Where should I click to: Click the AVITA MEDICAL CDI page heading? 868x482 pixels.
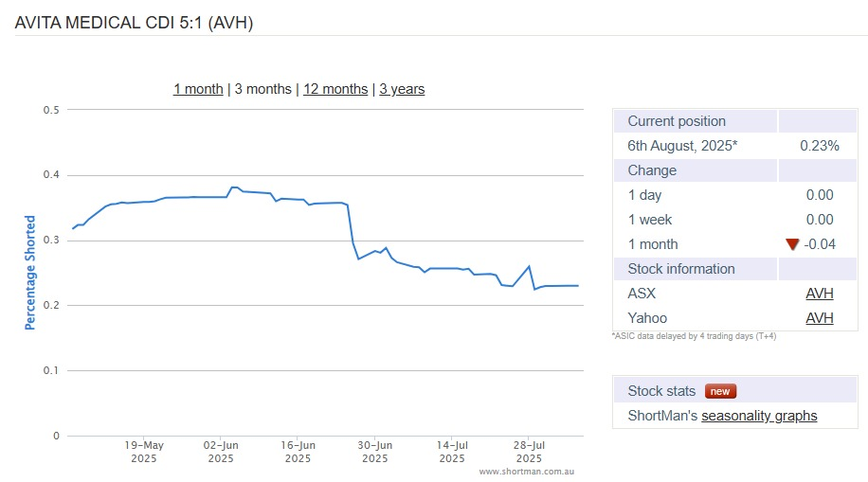[x=134, y=21]
